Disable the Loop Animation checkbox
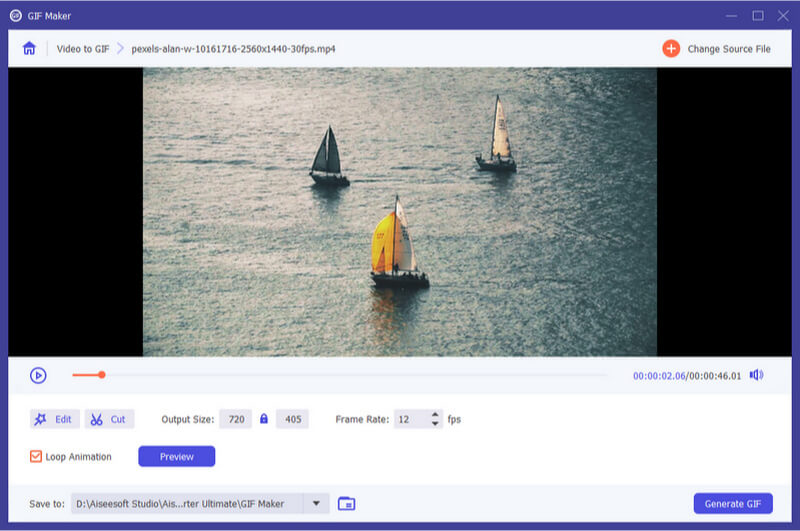Screen dimensions: 800x531 [x=36, y=456]
